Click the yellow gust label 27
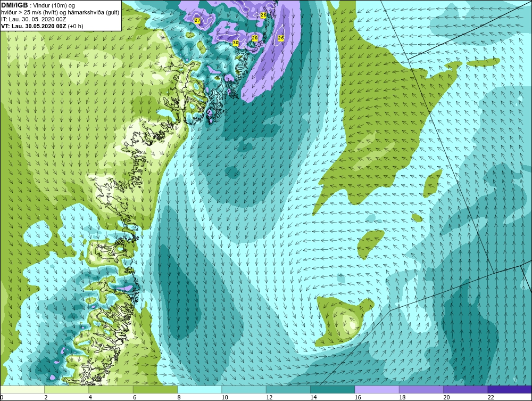The image size is (532, 401). point(197,20)
